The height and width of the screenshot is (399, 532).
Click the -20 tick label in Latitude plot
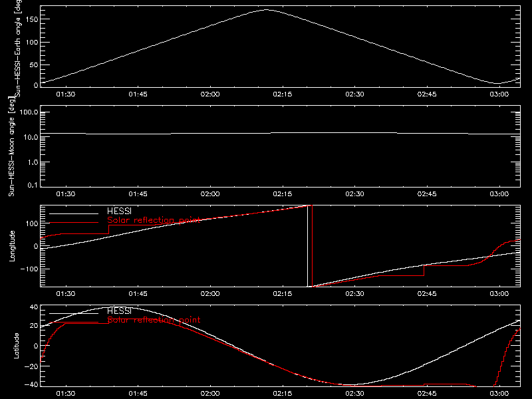tap(31, 366)
